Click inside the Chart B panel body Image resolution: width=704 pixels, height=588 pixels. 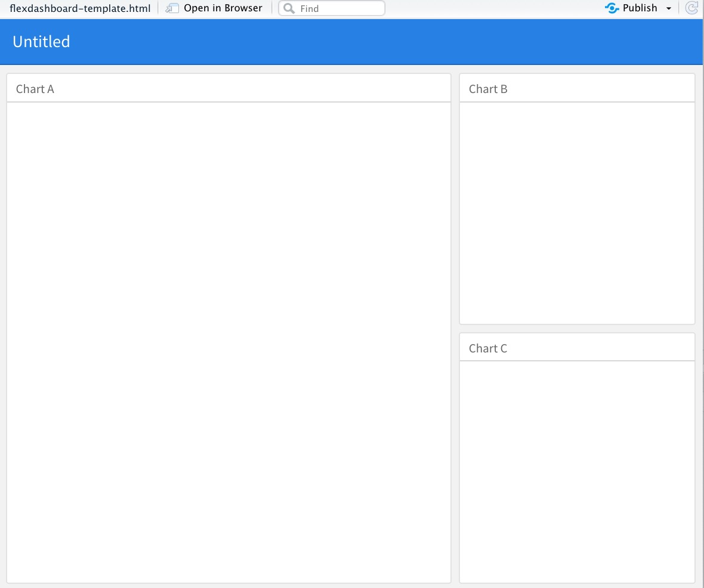577,213
